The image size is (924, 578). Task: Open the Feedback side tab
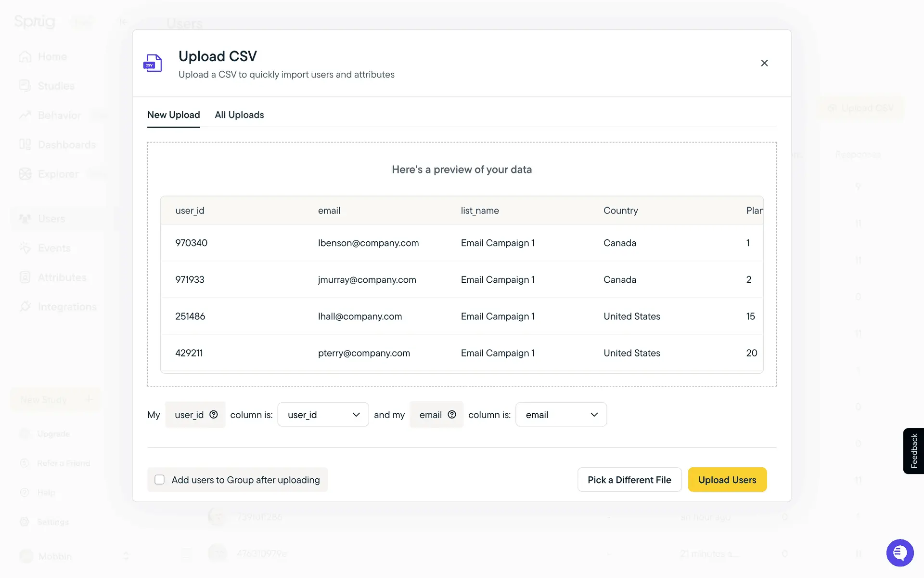[913, 451]
